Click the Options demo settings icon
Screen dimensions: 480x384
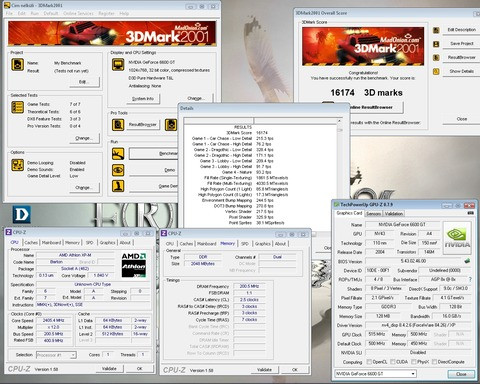coord(17,165)
